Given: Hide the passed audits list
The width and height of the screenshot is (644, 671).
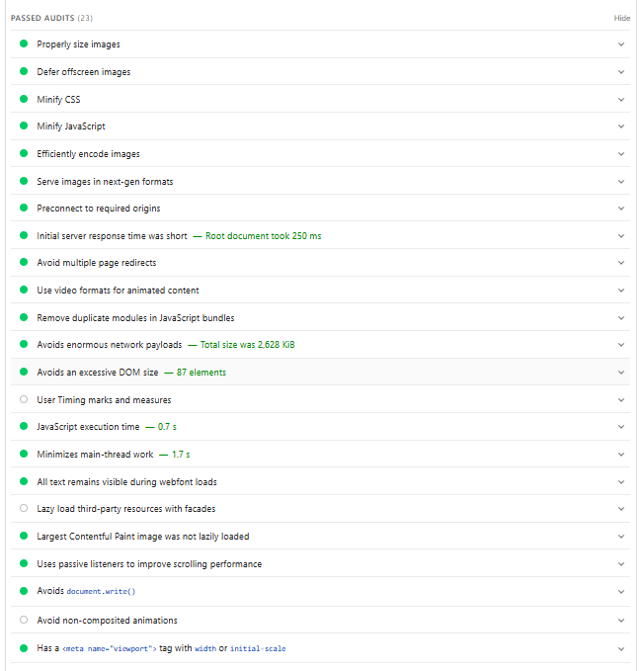Looking at the screenshot, I should click(621, 18).
